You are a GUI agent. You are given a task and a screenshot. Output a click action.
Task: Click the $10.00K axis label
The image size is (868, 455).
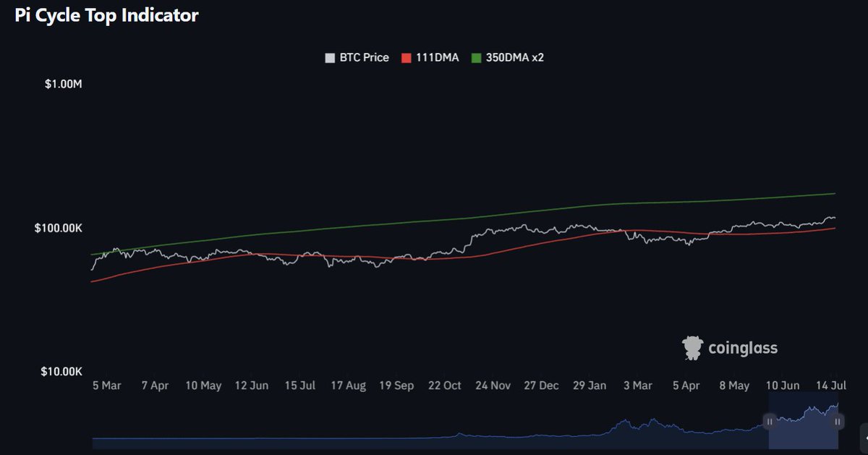click(x=60, y=369)
